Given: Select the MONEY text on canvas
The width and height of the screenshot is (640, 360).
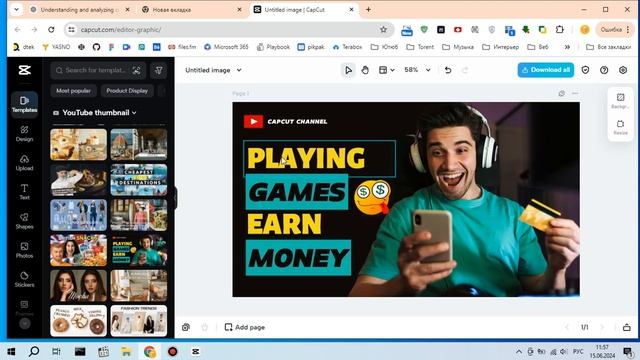Looking at the screenshot, I should coord(298,258).
